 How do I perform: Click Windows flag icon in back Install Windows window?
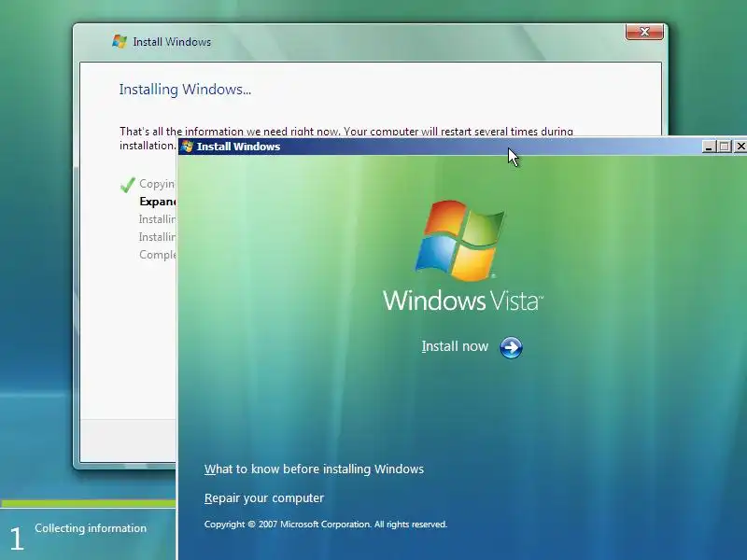point(120,41)
